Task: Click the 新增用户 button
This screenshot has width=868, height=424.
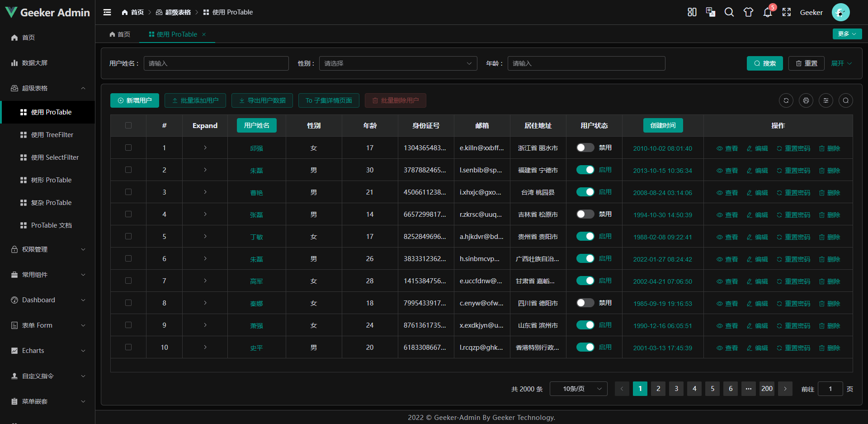Action: point(134,100)
